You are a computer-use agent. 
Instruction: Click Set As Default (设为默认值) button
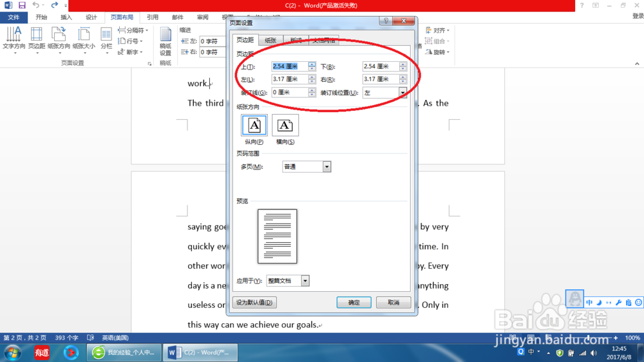(x=254, y=303)
